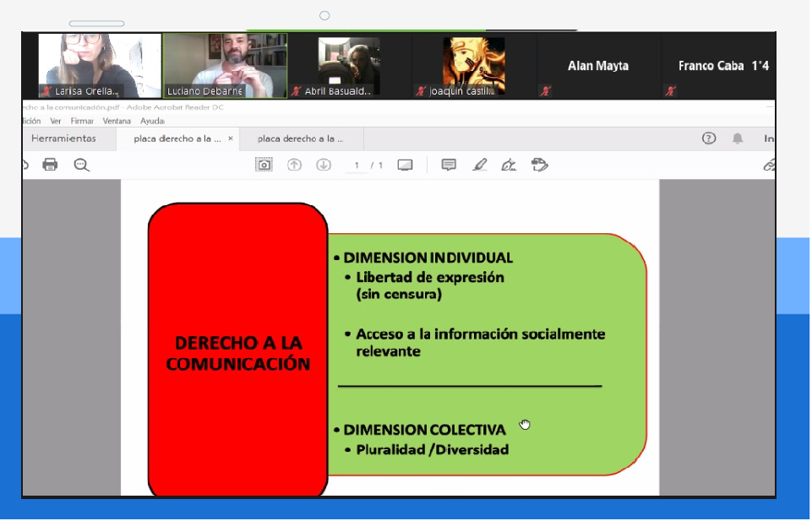Click the current page number field
This screenshot has width=812, height=521.
(357, 166)
